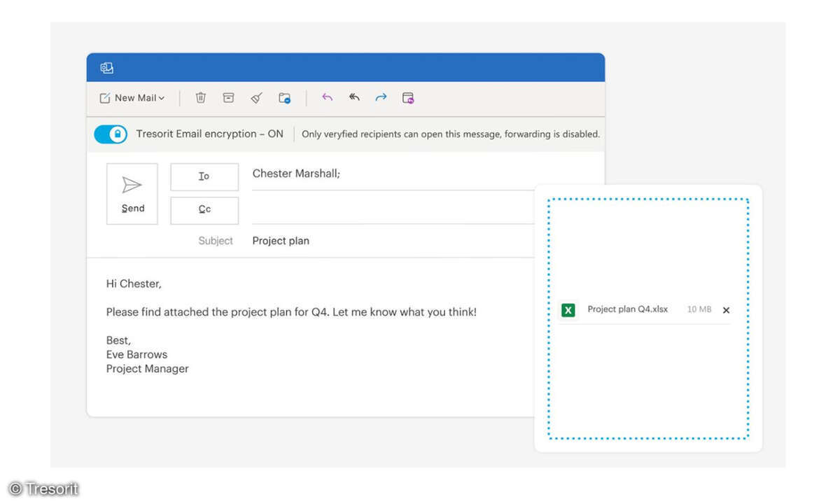Image resolution: width=840 pixels, height=504 pixels.
Task: Click the empty Cc input field
Action: pos(392,210)
